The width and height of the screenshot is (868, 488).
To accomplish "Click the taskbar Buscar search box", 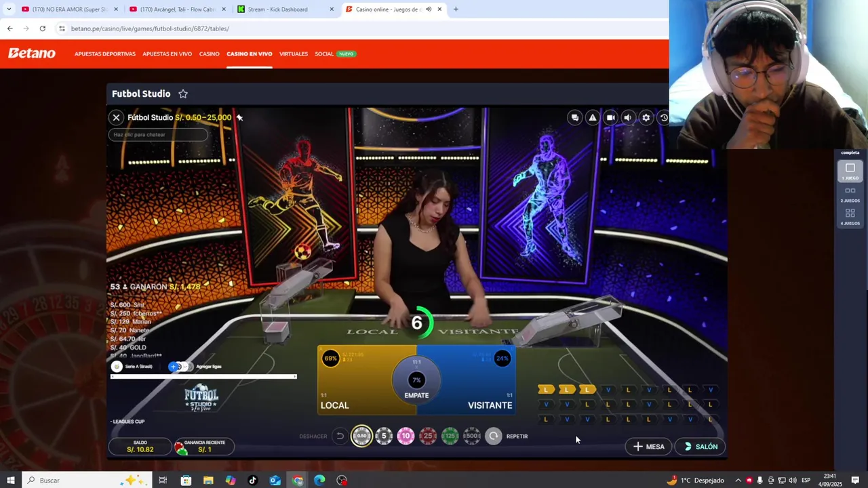I will point(87,481).
